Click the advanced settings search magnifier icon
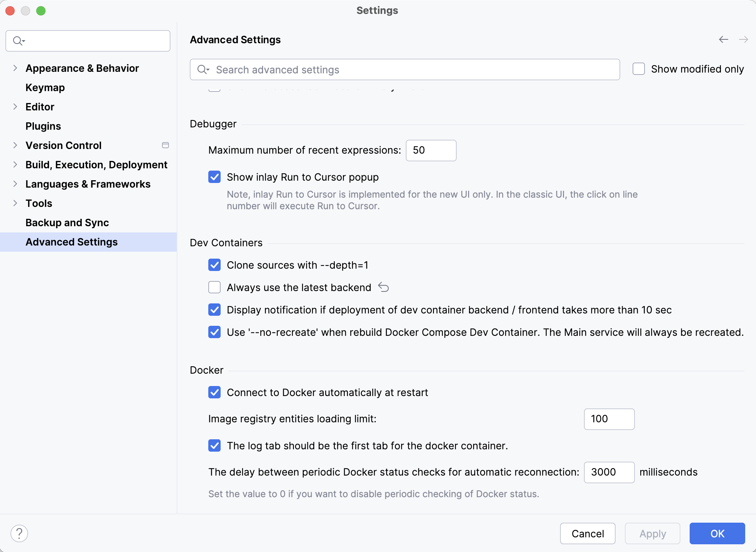 click(203, 69)
